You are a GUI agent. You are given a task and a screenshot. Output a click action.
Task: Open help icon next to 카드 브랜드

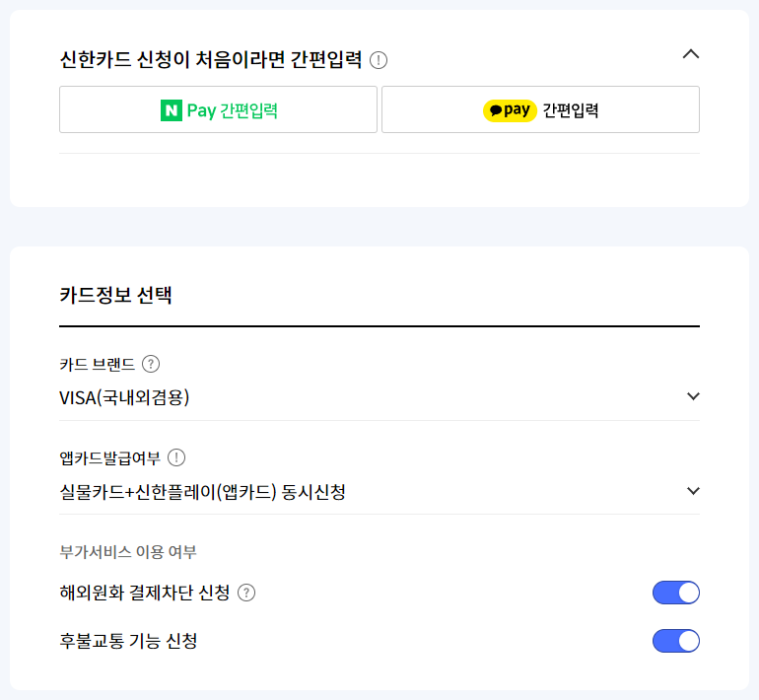coord(151,364)
